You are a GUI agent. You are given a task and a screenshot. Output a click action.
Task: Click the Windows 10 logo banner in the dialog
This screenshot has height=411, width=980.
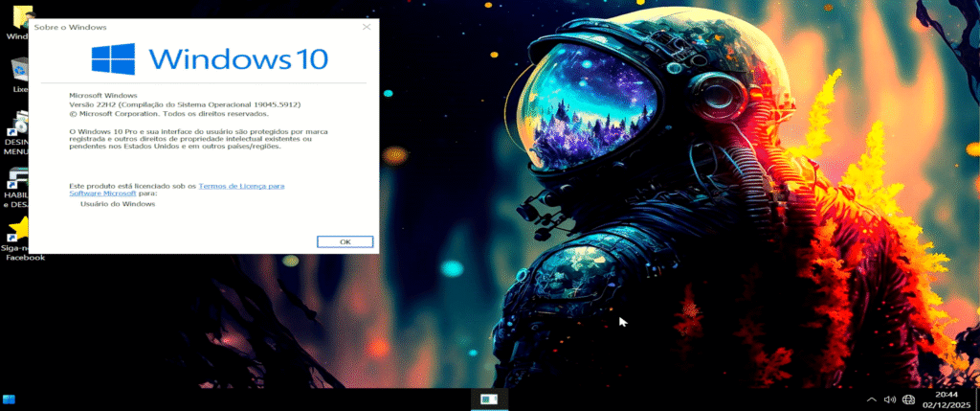pyautogui.click(x=210, y=59)
